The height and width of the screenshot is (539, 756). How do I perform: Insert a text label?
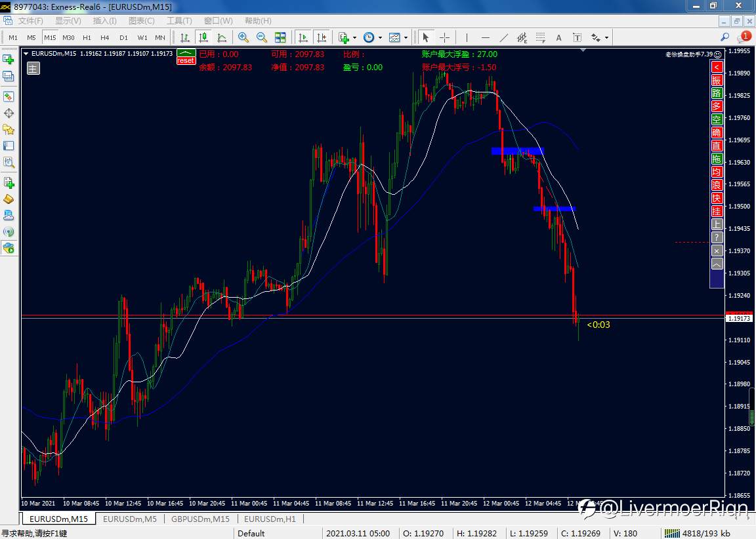pos(577,37)
